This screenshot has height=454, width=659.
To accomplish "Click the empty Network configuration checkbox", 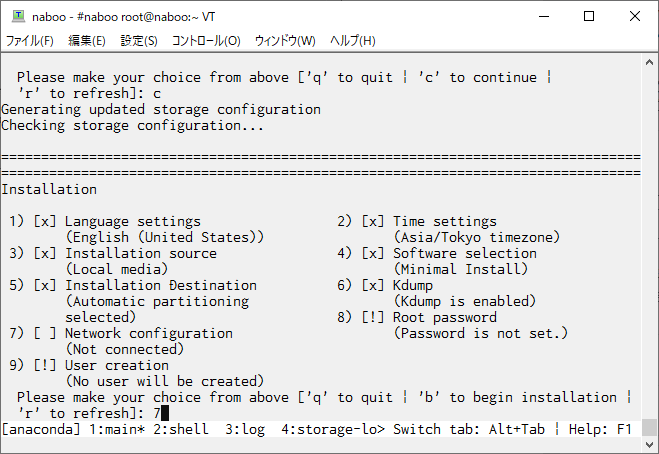I will click(x=45, y=333).
